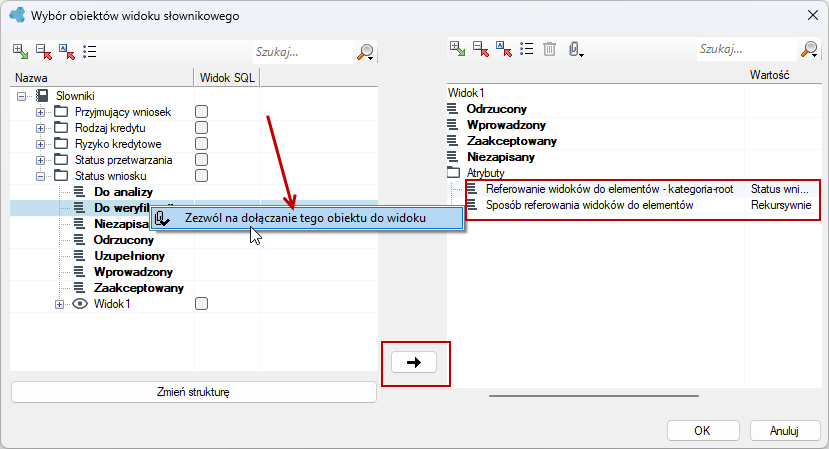Collapse all nodes in left panel toolbar
The image size is (829, 449).
click(44, 51)
